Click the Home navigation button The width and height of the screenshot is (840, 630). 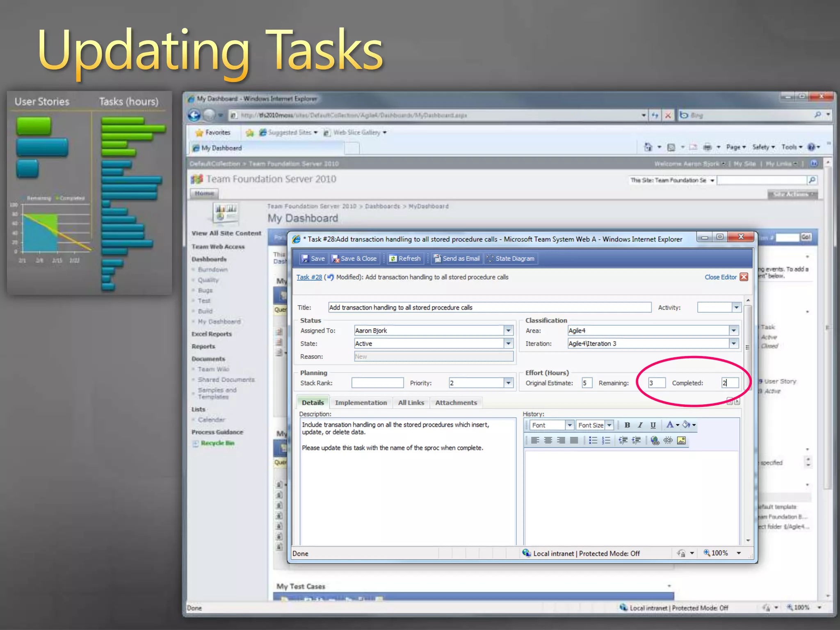204,193
